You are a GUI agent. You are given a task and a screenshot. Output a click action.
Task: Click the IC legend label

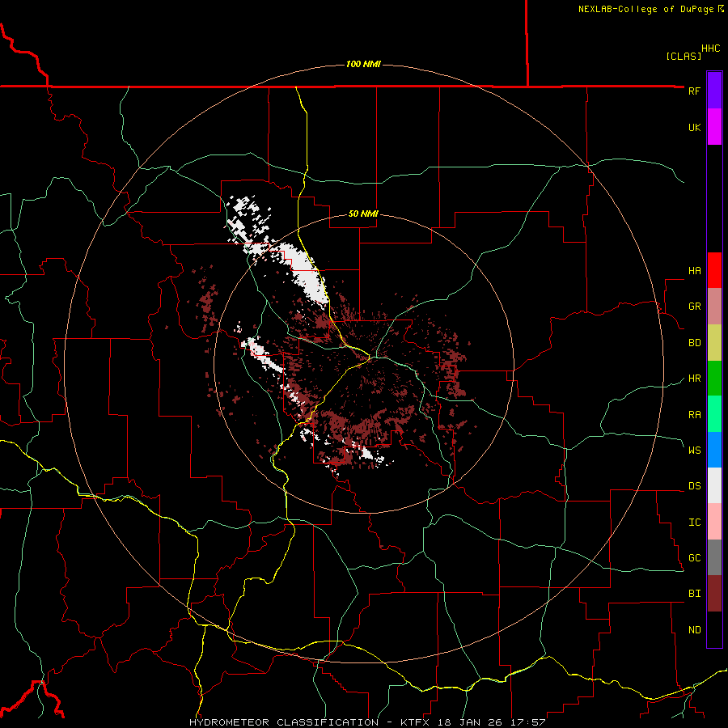click(695, 523)
